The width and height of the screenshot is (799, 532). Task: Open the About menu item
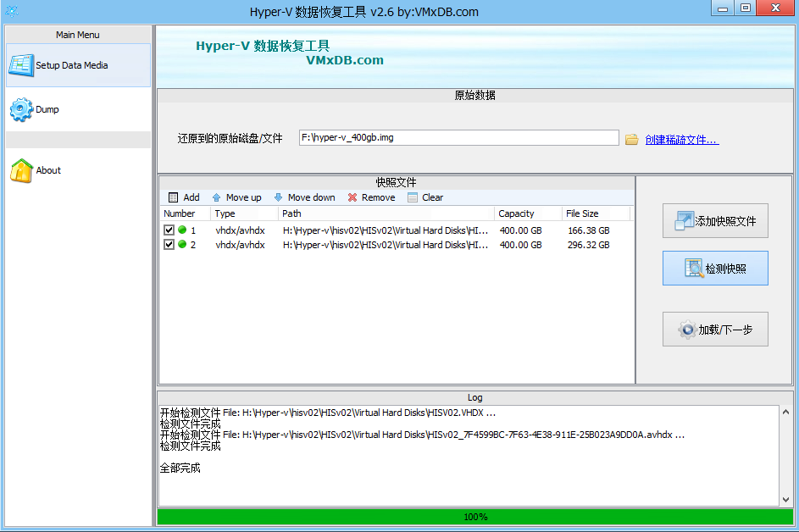(x=79, y=170)
